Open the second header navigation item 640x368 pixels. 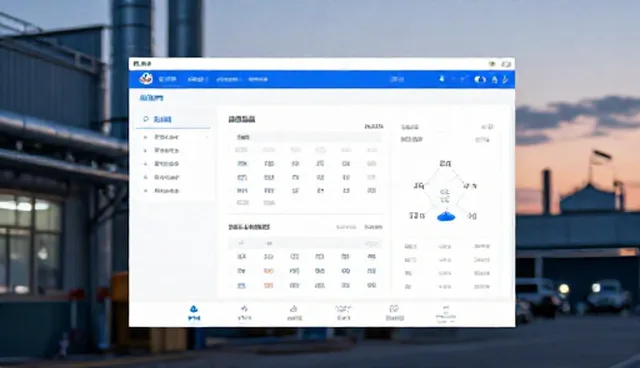(198, 79)
